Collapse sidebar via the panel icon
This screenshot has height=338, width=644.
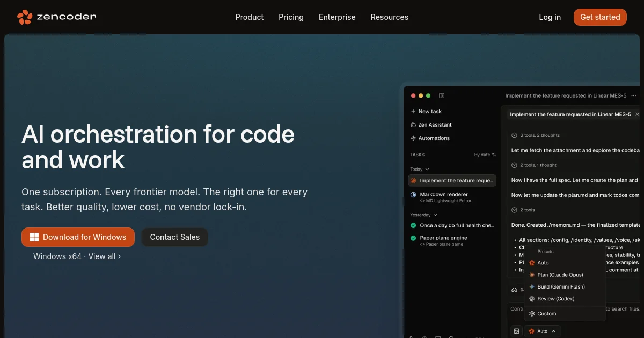coord(442,95)
